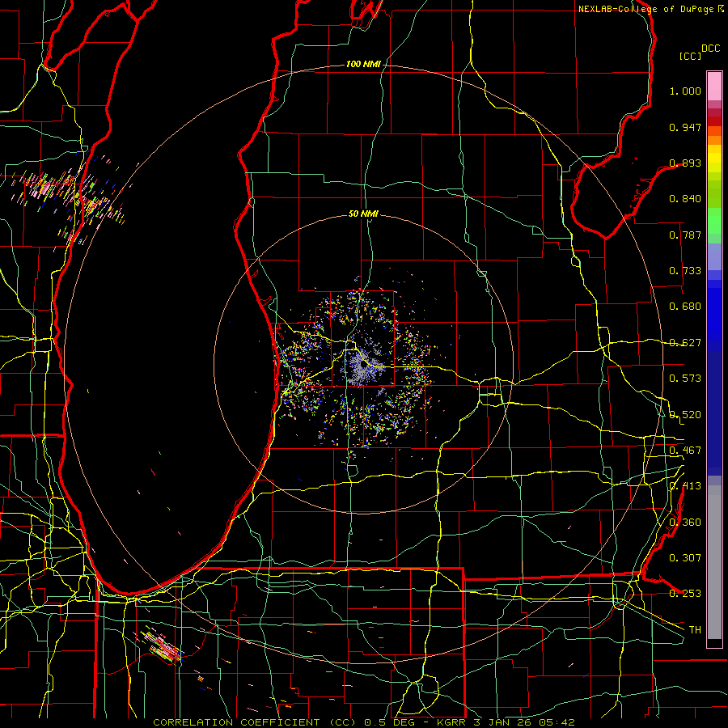Pick the bright green color bar segment
The image size is (728, 728).
(x=714, y=221)
